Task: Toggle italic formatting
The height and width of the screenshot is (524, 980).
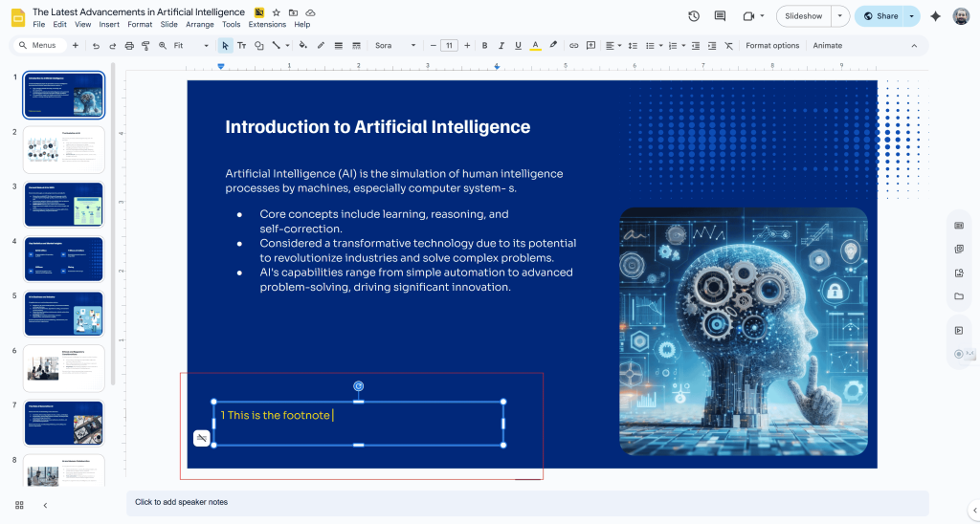Action: pyautogui.click(x=501, y=45)
